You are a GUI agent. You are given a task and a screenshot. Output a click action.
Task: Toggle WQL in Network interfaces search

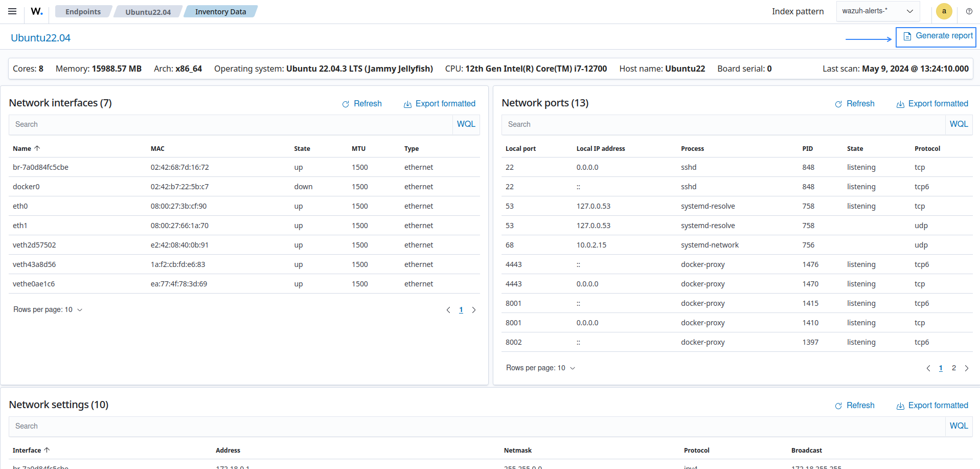coord(466,124)
